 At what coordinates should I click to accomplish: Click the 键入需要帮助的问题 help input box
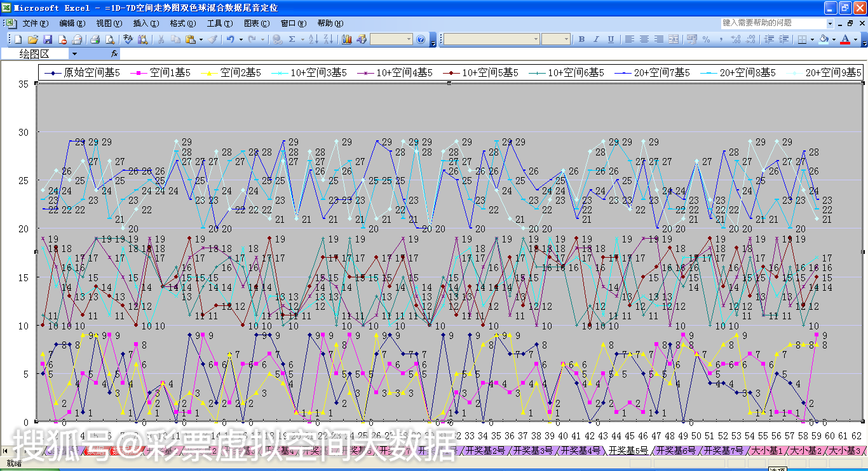tap(773, 23)
